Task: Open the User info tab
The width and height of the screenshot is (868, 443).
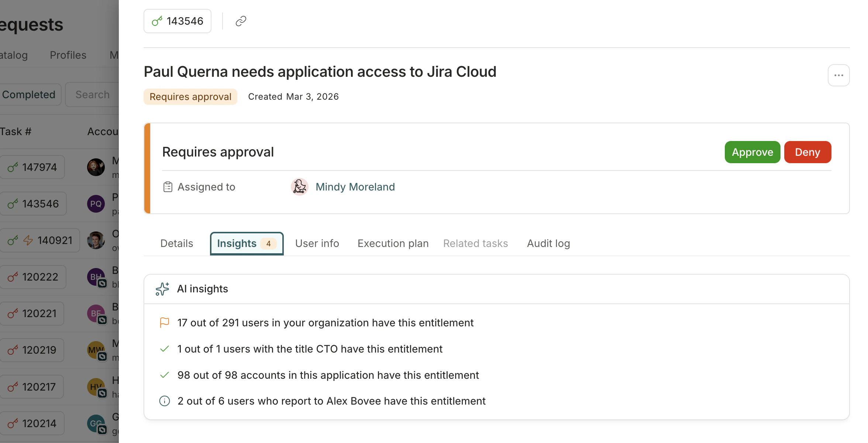Action: (317, 244)
